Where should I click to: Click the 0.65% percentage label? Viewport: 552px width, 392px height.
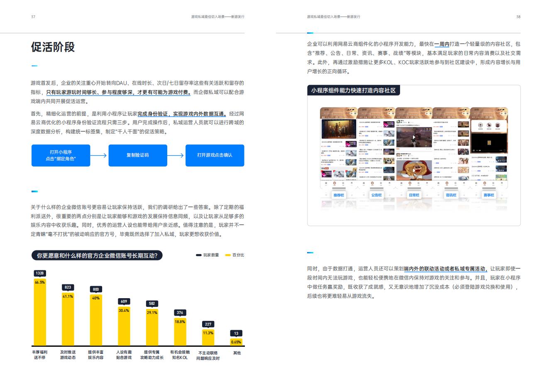click(x=236, y=342)
